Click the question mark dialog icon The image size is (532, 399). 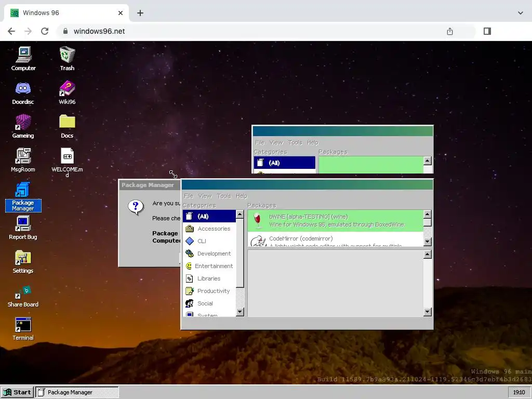point(136,207)
